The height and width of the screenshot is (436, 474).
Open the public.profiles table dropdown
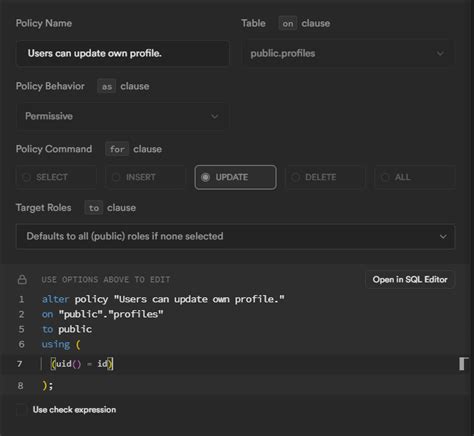(347, 53)
